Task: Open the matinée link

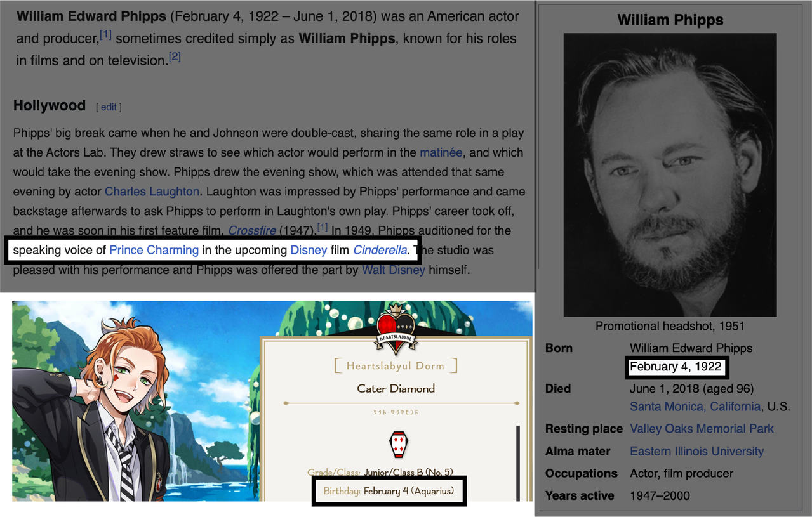Action: coord(441,152)
